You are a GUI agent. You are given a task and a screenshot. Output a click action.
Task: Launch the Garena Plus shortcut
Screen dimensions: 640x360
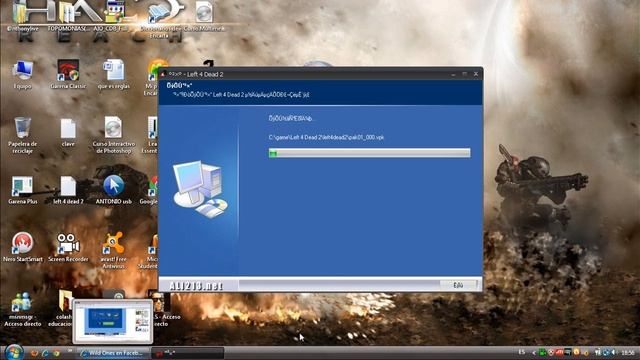(22, 190)
